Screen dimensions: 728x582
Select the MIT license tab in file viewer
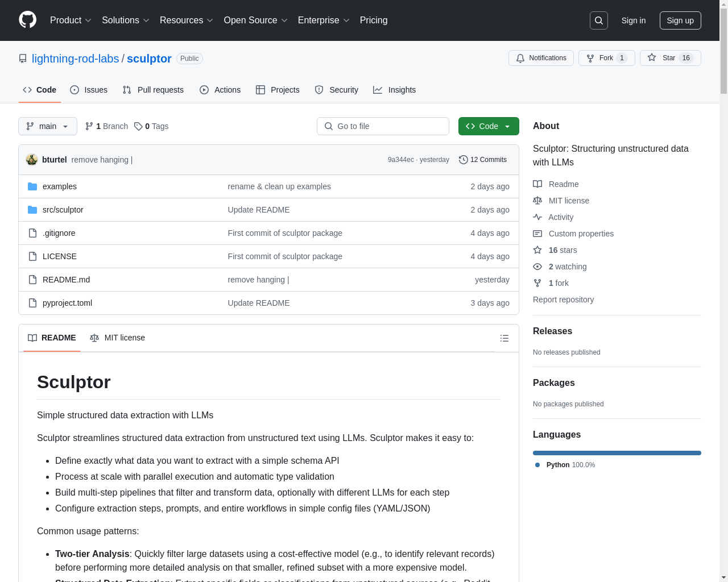117,338
